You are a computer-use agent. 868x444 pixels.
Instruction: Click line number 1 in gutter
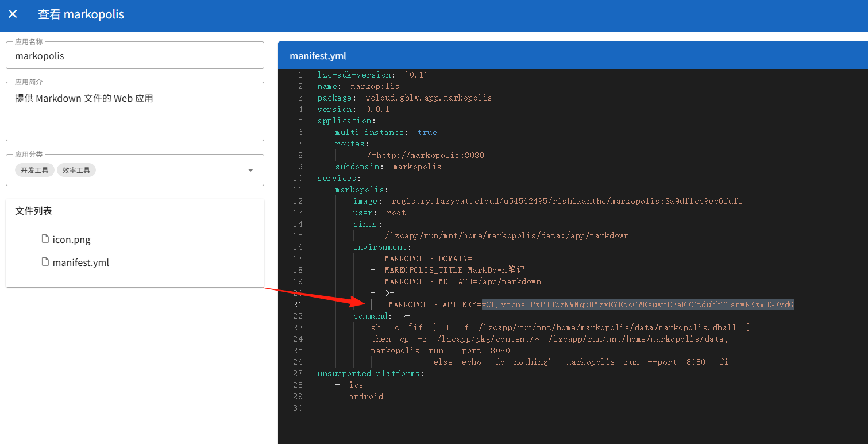click(300, 75)
